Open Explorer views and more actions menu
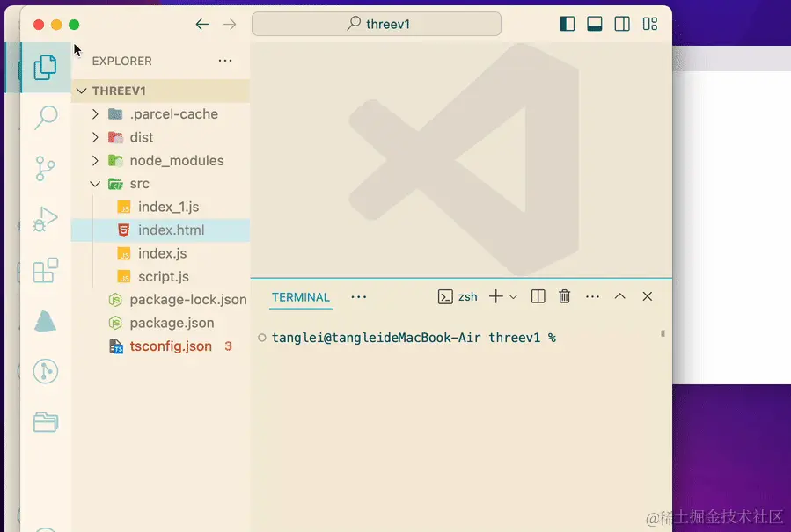This screenshot has height=532, width=791. coord(225,61)
